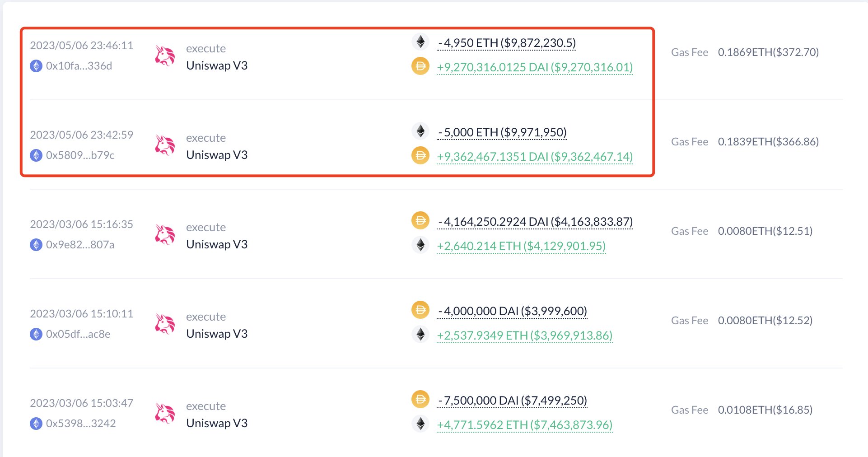Viewport: 868px width, 457px height.
Task: Click the +9,270,316.0125 DAI amount link
Action: point(534,67)
